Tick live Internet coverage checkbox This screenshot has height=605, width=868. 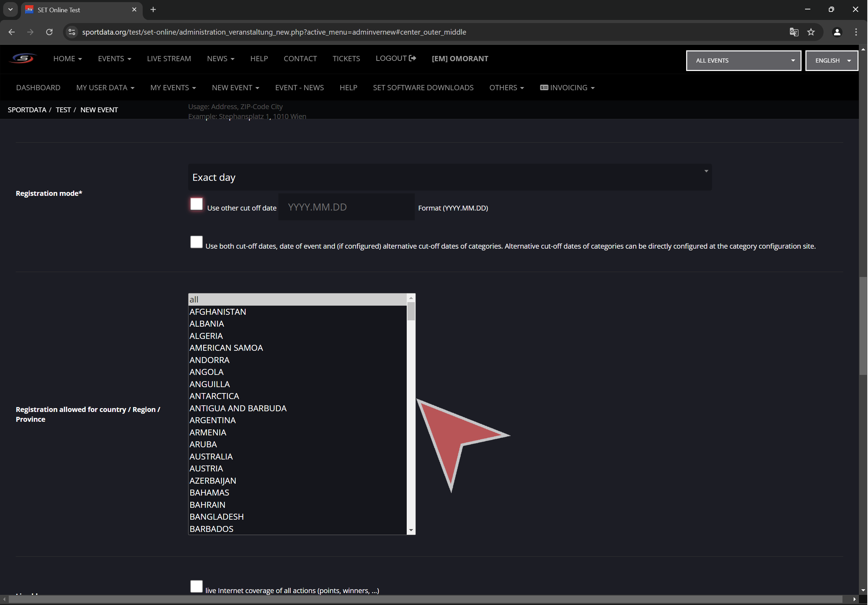[x=196, y=586]
